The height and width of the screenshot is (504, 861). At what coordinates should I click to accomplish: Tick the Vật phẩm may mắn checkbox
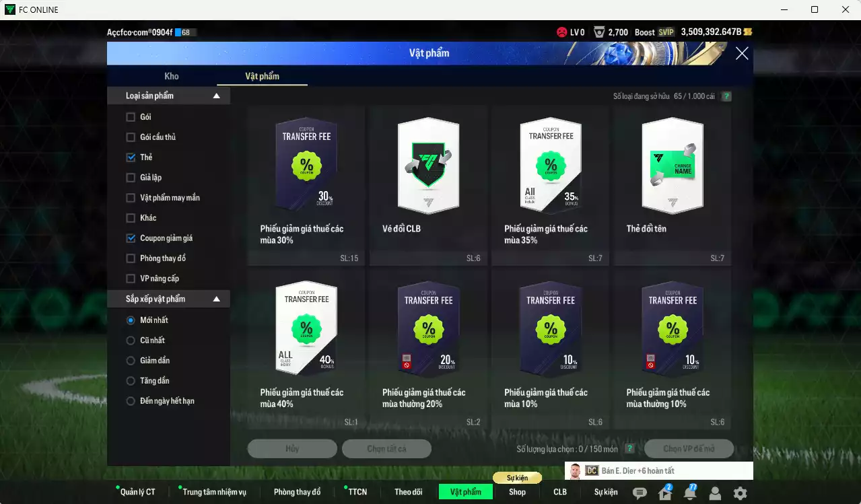[x=131, y=198]
